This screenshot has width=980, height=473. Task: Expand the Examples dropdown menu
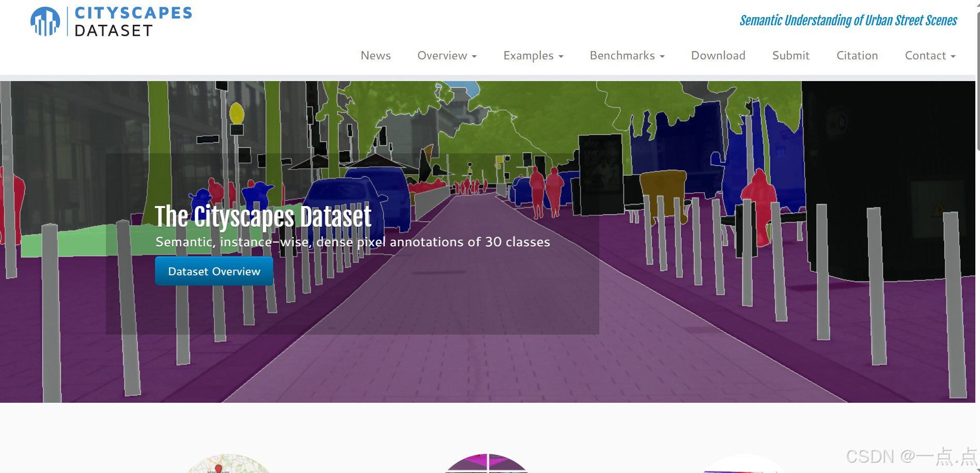[533, 55]
